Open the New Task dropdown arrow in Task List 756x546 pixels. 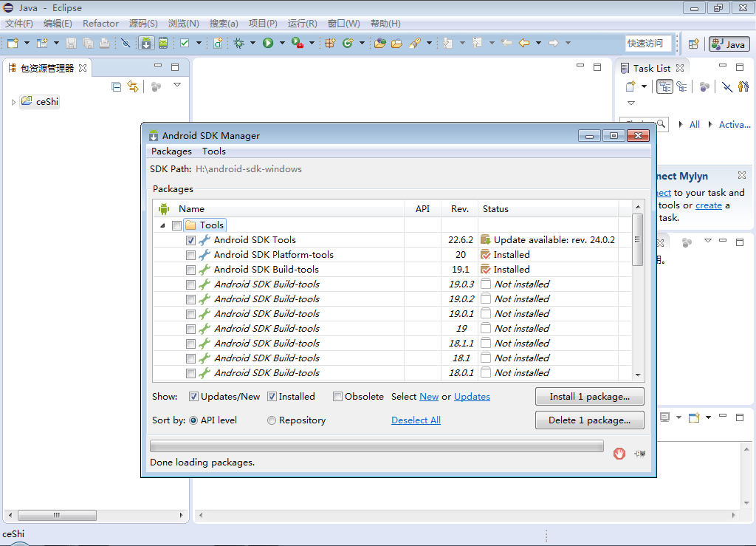coord(644,87)
